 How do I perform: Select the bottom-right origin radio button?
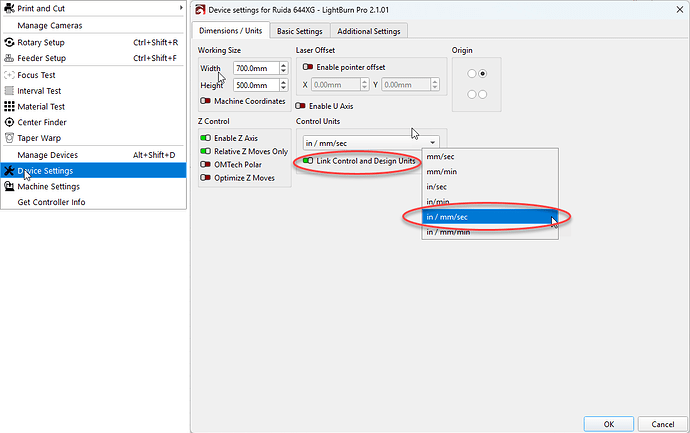[483, 94]
